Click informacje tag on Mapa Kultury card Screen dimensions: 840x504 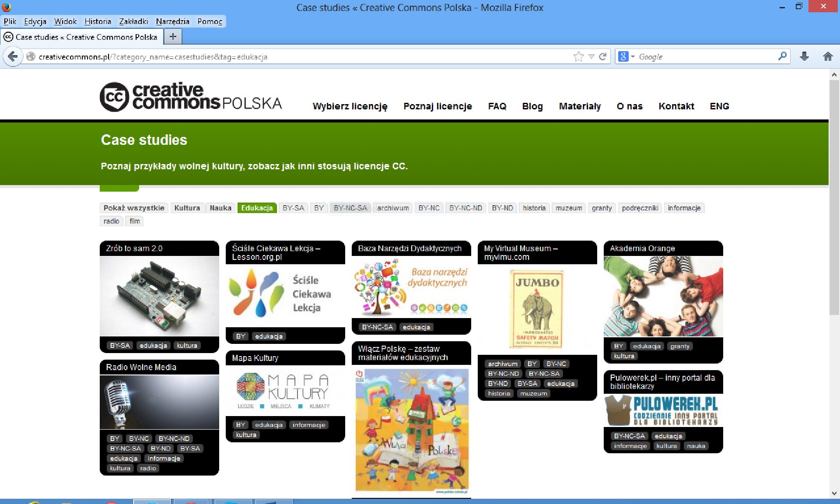[x=309, y=425]
